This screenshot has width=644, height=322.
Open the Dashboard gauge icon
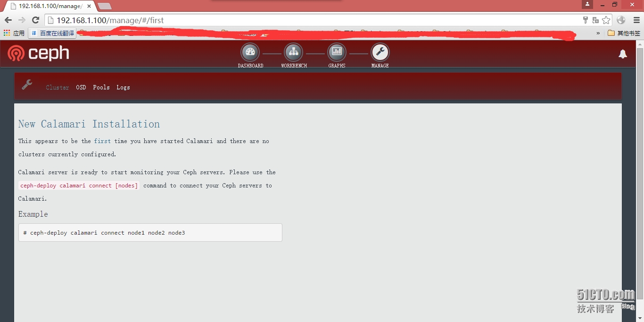250,52
